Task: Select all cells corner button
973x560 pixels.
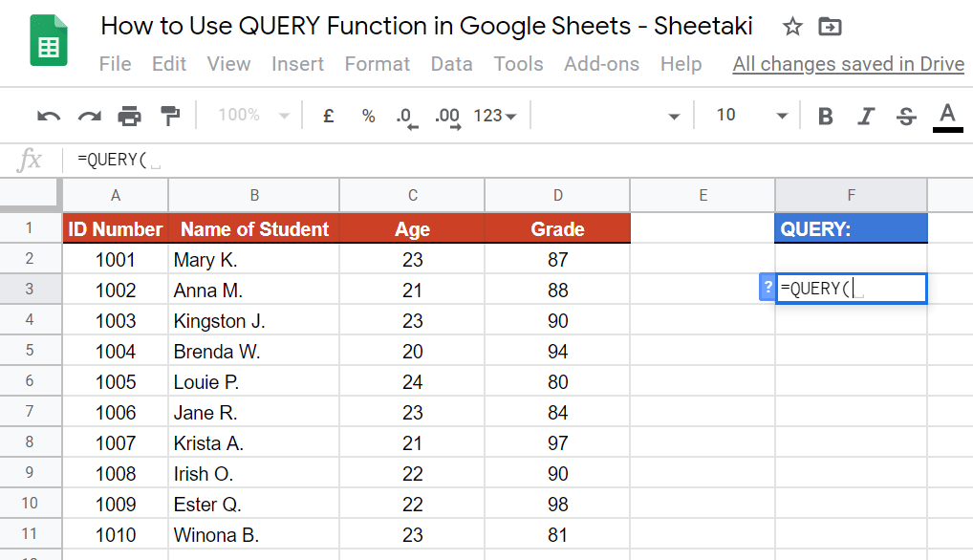Action: click(x=31, y=195)
